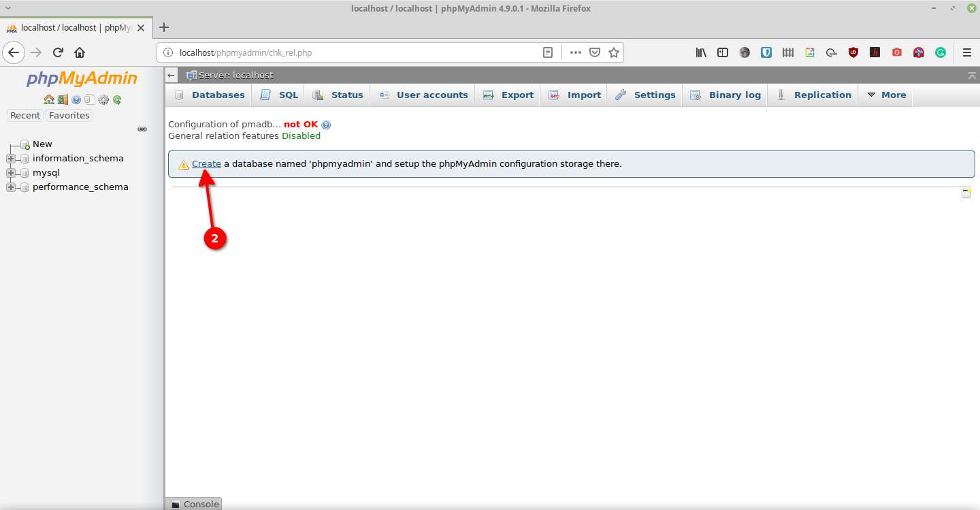Click the small bookmark icon below the notice box
The image size is (980, 510).
click(966, 193)
